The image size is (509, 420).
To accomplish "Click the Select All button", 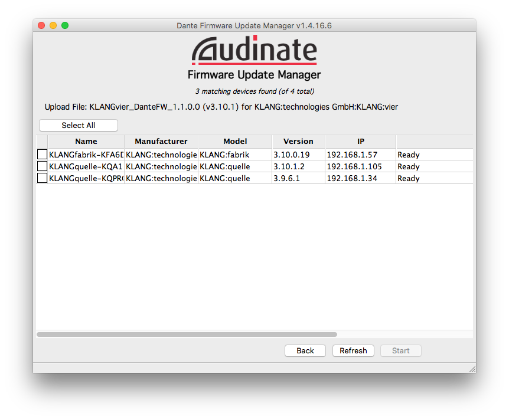I will [78, 125].
